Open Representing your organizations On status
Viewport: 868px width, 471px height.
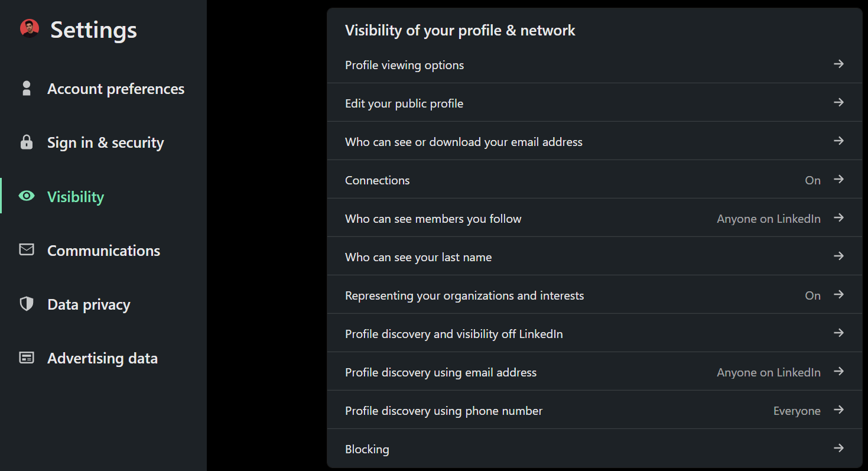coord(812,295)
